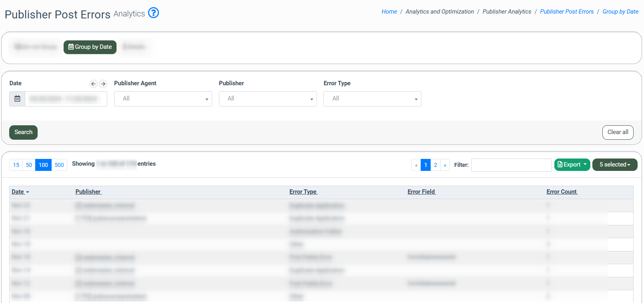Show 500 entries per page
Image resolution: width=644 pixels, height=303 pixels.
tap(59, 165)
